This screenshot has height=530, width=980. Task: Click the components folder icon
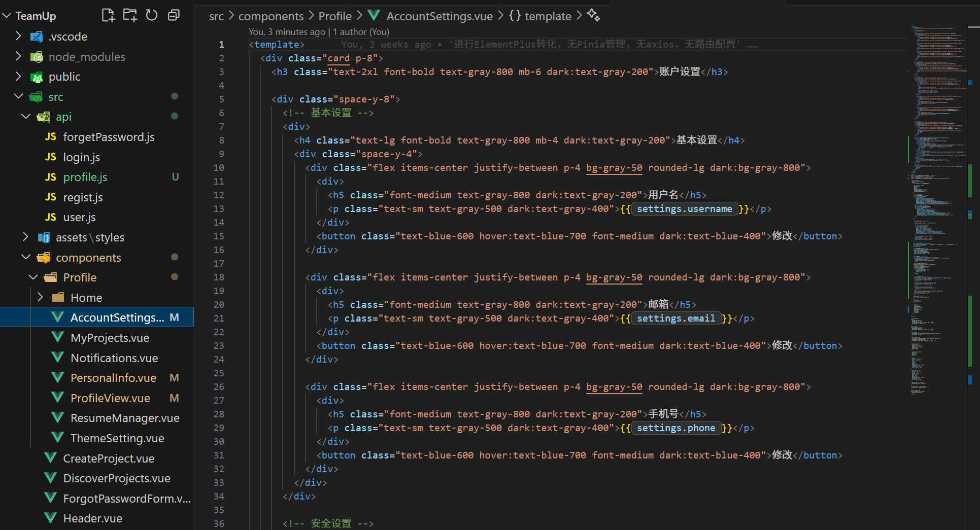[44, 258]
